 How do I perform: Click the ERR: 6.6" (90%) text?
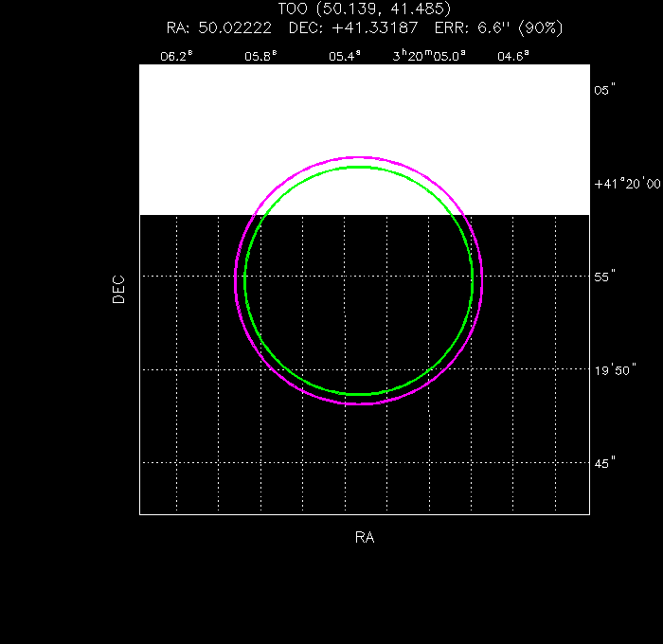499,27
